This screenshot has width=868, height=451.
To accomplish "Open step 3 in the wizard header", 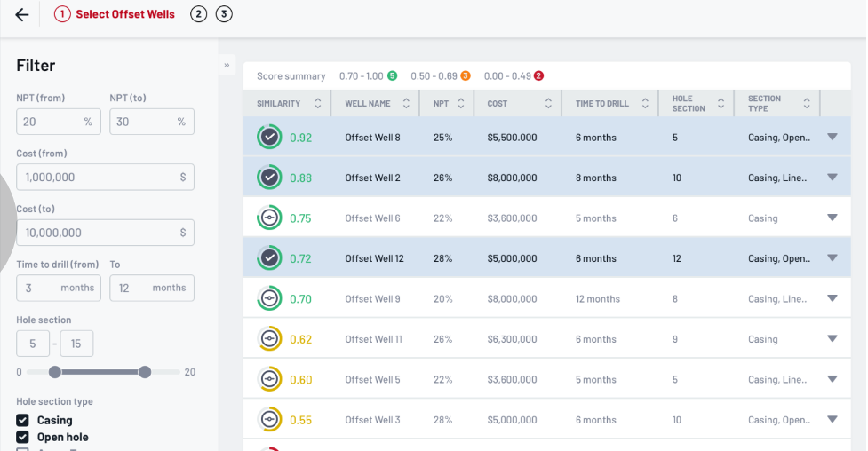I will click(x=224, y=14).
